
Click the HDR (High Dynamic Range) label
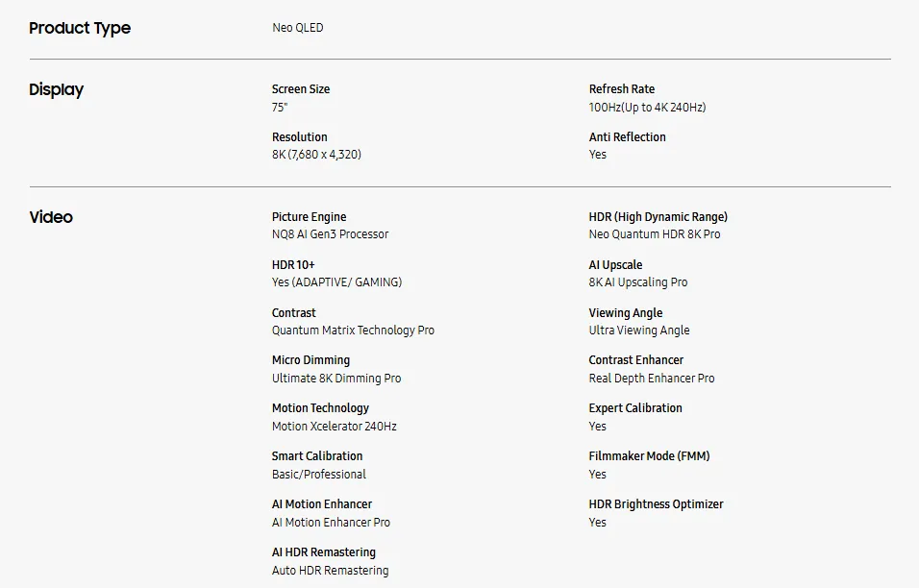click(x=658, y=217)
